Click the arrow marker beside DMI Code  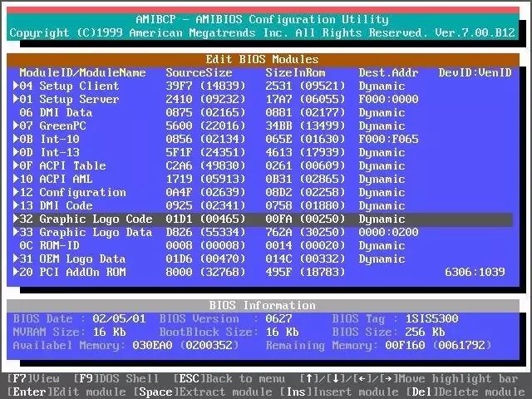click(16, 206)
